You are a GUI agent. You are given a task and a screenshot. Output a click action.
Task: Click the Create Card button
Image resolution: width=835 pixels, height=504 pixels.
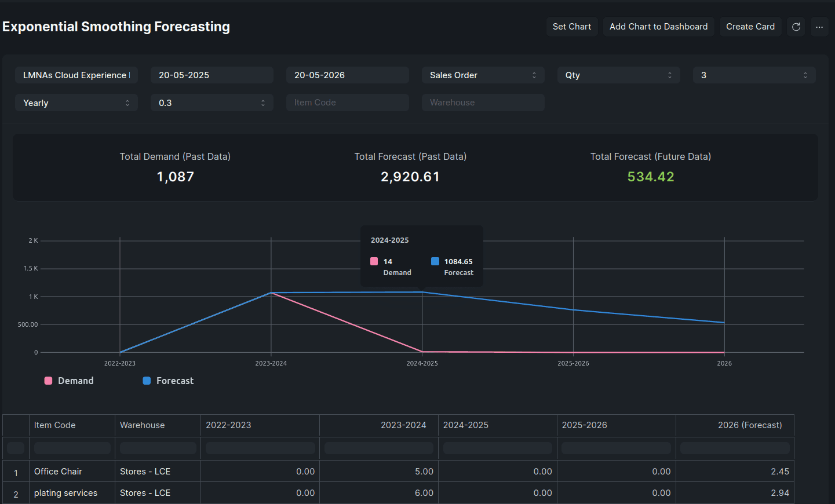[750, 27]
